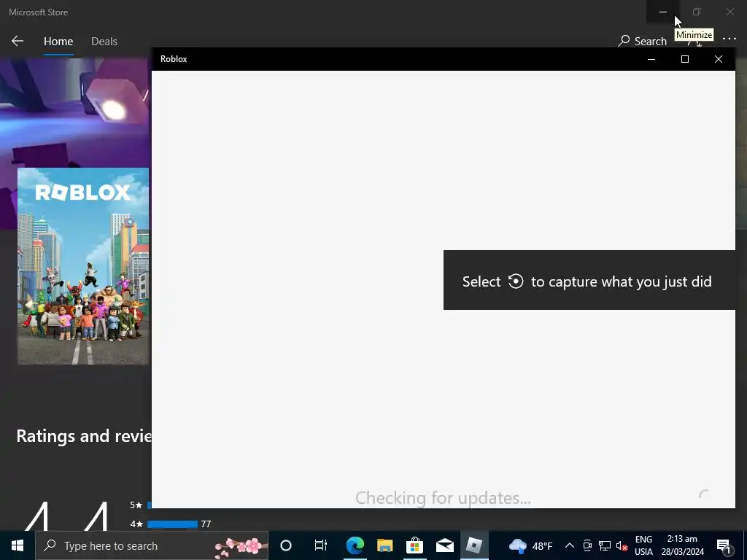Click the 'Type here to search' taskbar box
The width and height of the screenshot is (747, 560).
[x=152, y=545]
